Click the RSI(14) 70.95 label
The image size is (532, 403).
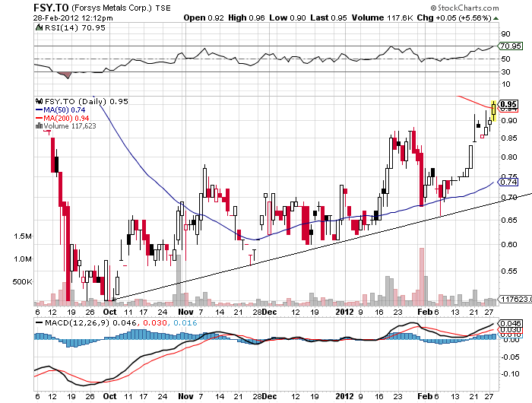75,28
